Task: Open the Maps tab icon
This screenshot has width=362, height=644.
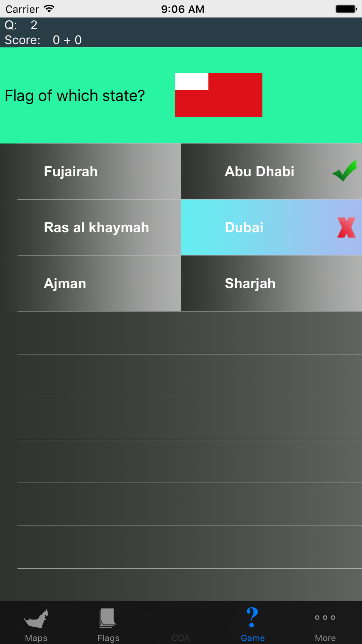Action: 36,618
